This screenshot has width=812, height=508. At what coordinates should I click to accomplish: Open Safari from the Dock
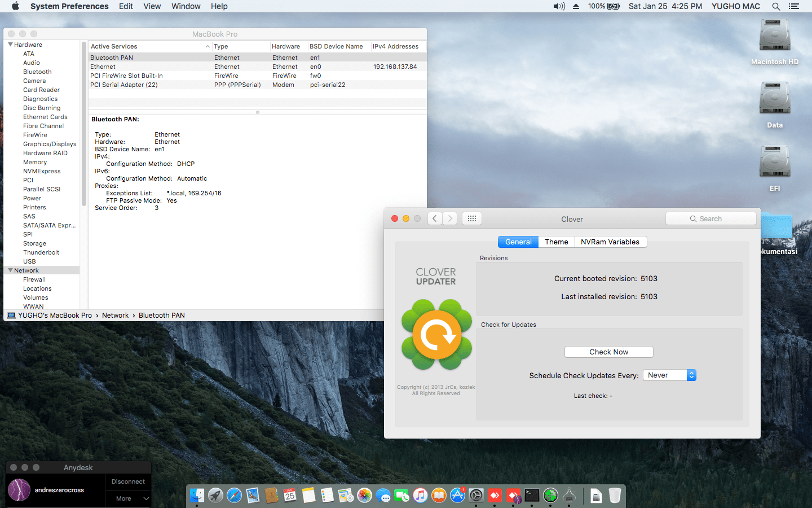(x=234, y=496)
